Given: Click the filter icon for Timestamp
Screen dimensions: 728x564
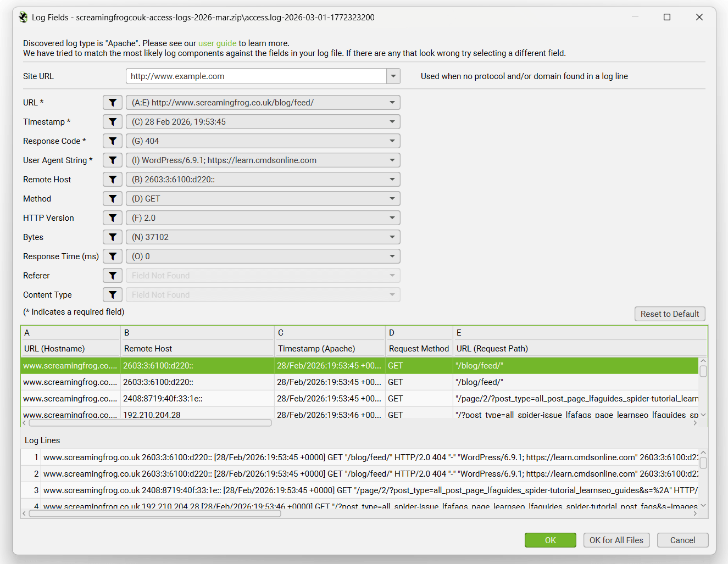Looking at the screenshot, I should pyautogui.click(x=113, y=122).
